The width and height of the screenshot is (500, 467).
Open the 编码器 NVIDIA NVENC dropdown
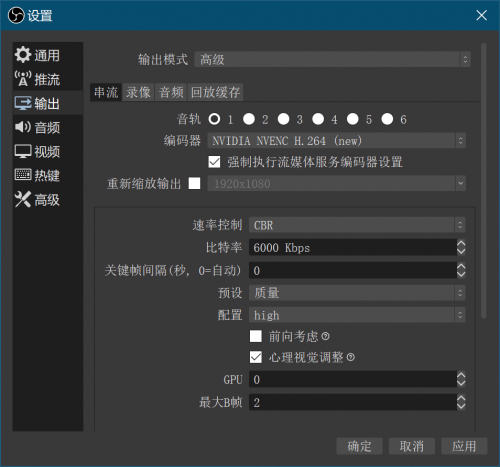click(336, 141)
